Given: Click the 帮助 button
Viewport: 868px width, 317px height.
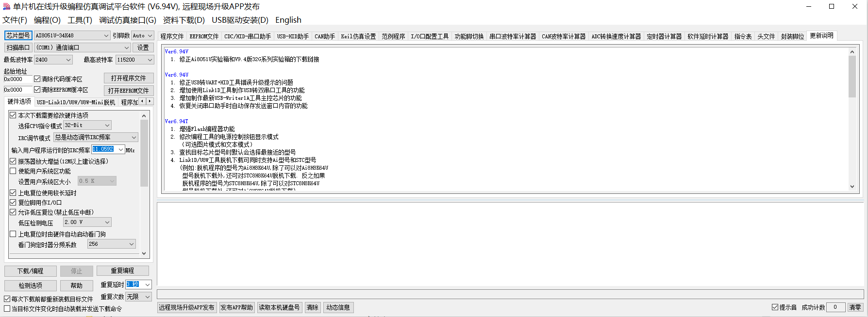Looking at the screenshot, I should click(77, 285).
